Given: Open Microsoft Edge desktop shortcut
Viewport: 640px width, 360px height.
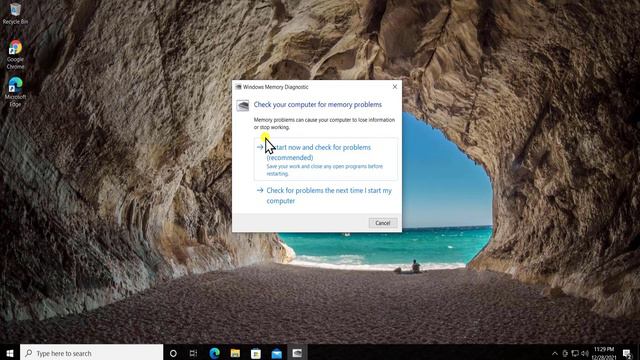Looking at the screenshot, I should pyautogui.click(x=15, y=92).
